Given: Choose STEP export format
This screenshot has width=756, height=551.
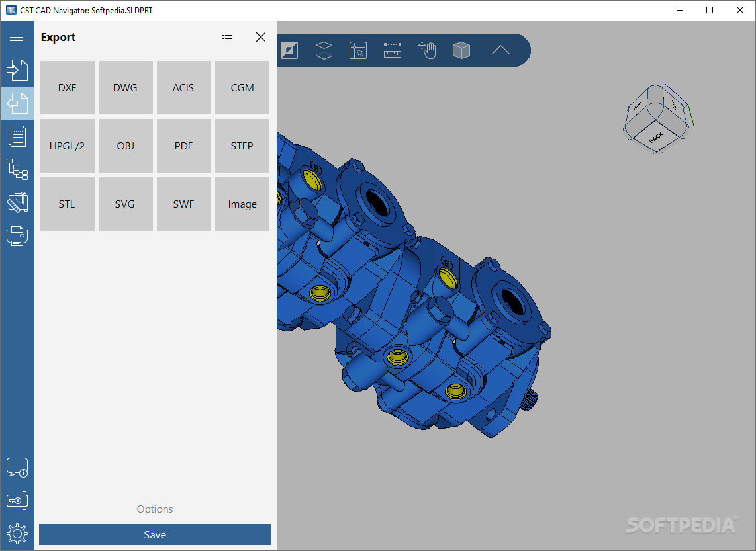Looking at the screenshot, I should click(242, 146).
